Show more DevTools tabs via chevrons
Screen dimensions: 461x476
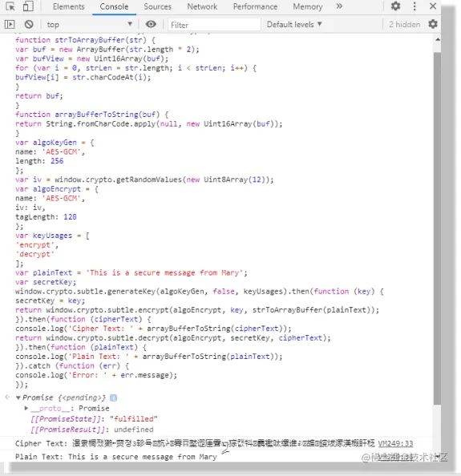pos(339,6)
